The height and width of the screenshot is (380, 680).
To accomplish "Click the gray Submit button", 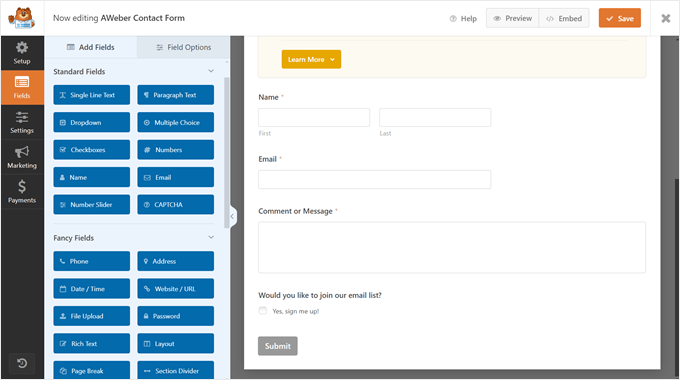I will pos(278,346).
